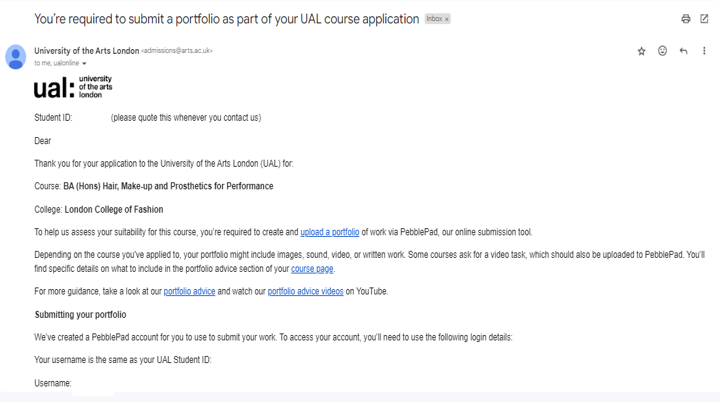
Task: Open the three-dot more options menu
Action: click(704, 51)
